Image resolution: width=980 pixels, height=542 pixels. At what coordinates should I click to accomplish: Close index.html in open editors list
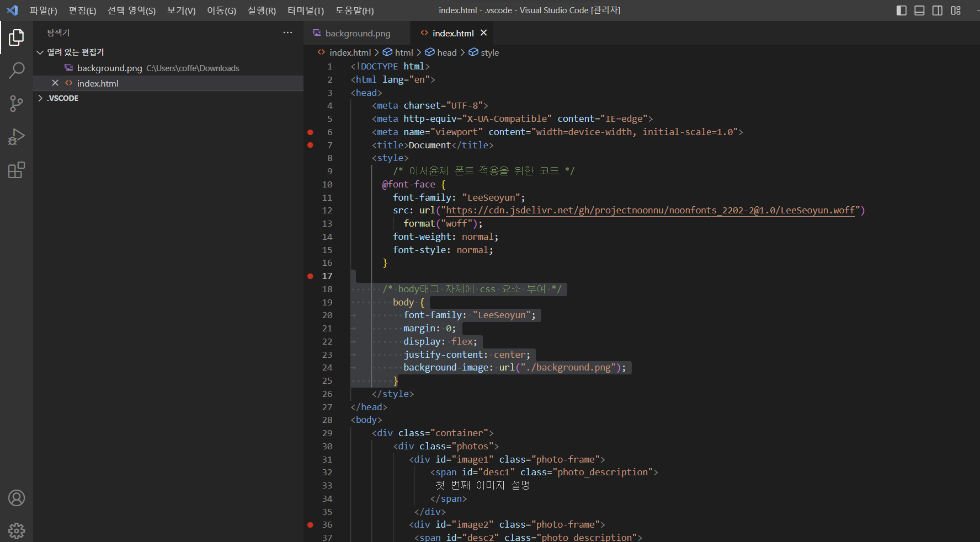pyautogui.click(x=55, y=83)
